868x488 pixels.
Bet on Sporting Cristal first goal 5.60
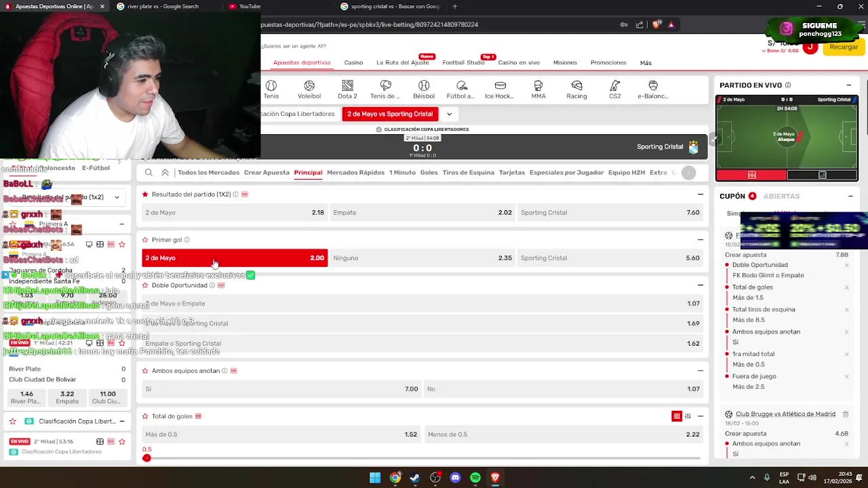click(610, 258)
